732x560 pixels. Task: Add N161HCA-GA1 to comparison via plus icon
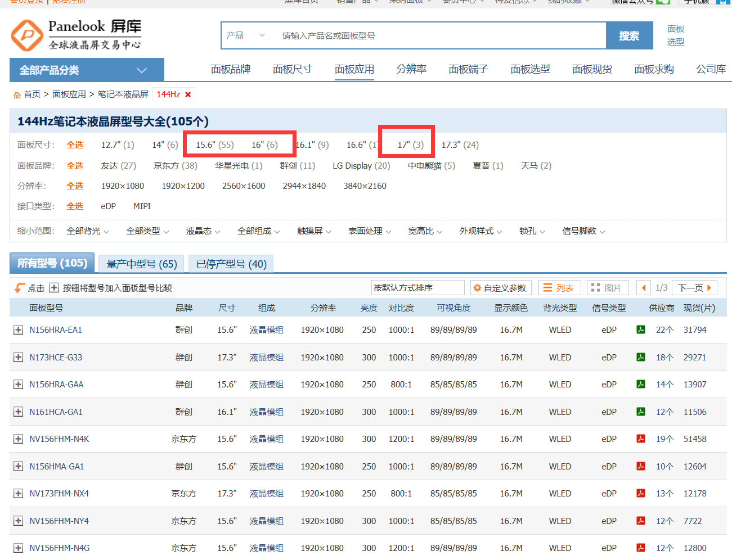(x=19, y=412)
